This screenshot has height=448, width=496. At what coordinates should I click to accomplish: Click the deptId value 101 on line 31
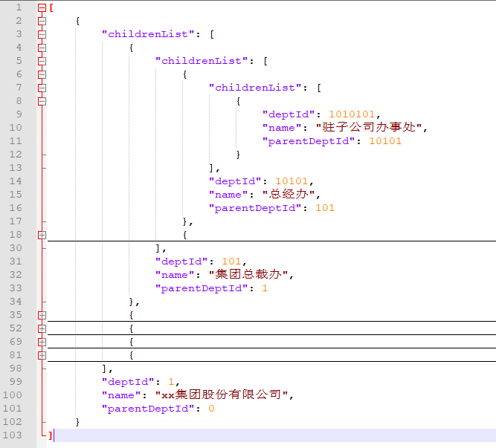tap(231, 262)
